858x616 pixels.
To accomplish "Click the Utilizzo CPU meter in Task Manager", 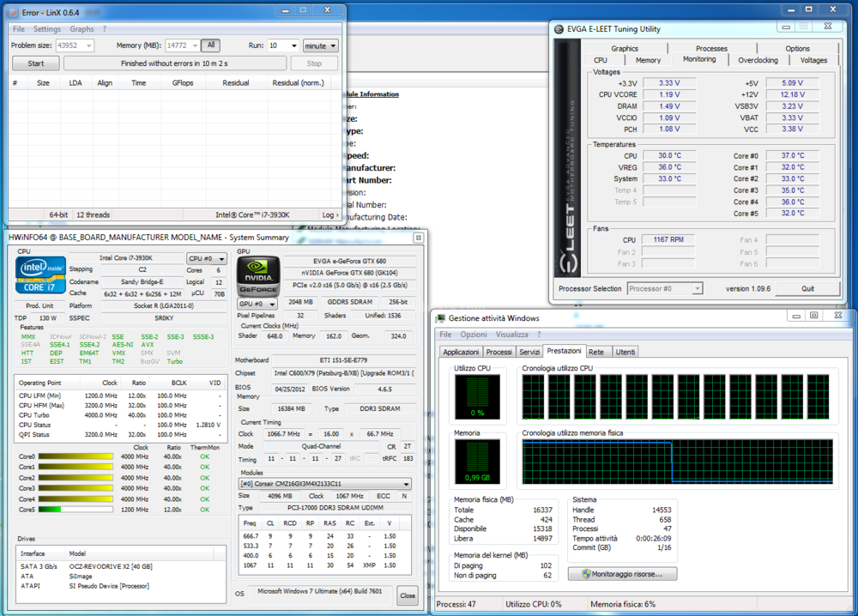I will pyautogui.click(x=477, y=396).
